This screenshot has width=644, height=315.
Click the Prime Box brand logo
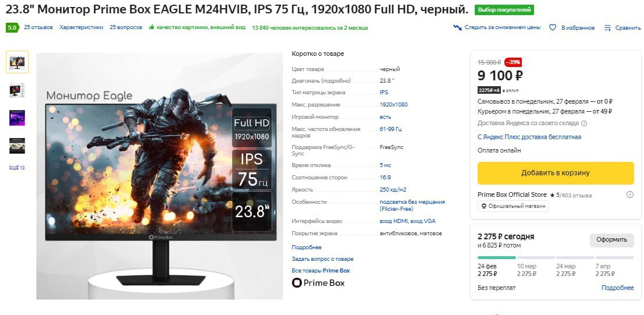(318, 283)
